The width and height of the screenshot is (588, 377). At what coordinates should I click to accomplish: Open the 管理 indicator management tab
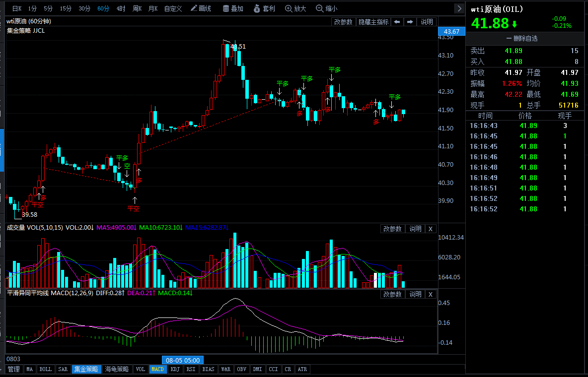tap(14, 369)
